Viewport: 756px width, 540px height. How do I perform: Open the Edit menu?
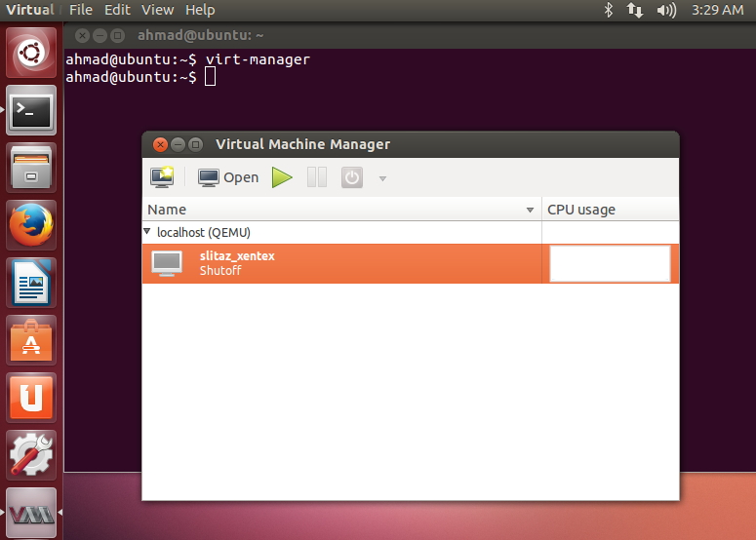pyautogui.click(x=117, y=10)
